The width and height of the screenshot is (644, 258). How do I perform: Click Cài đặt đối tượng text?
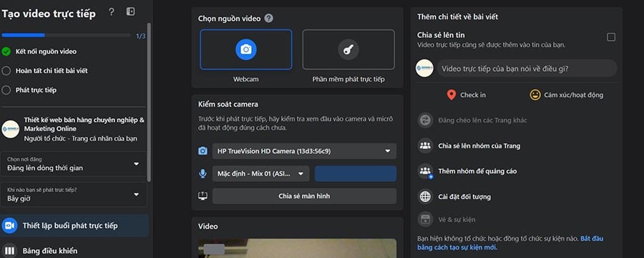(x=464, y=196)
